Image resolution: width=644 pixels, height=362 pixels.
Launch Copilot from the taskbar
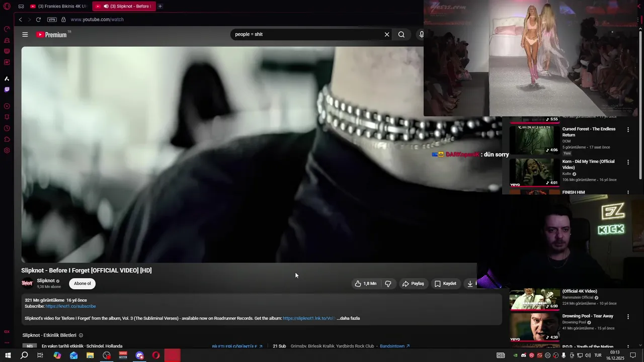(57, 355)
